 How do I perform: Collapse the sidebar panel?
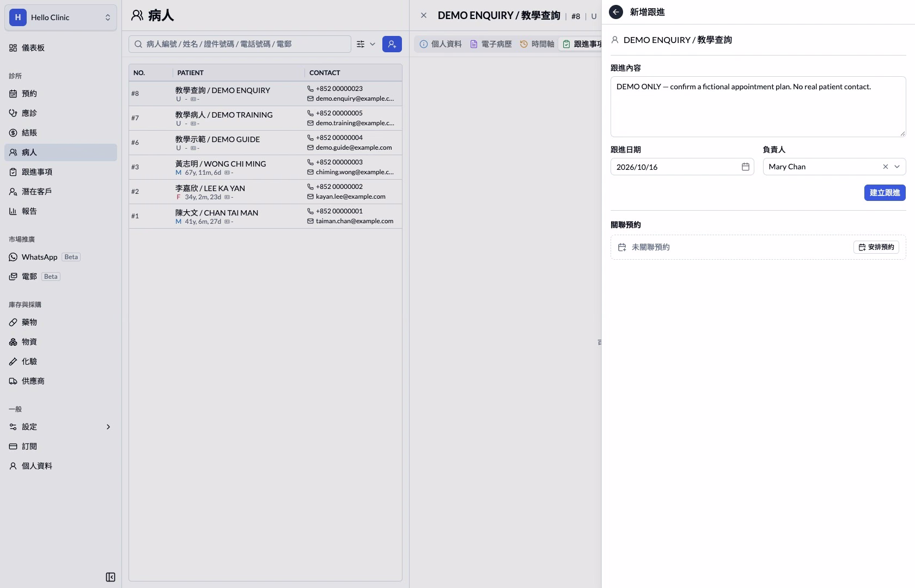pyautogui.click(x=111, y=577)
